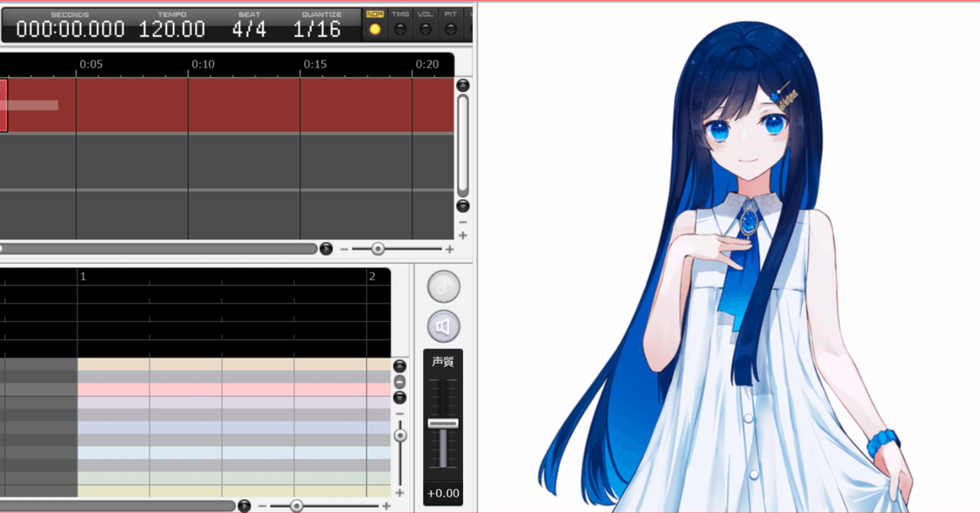The width and height of the screenshot is (980, 513).
Task: Click the timeline horizontal zoom-out minus icon
Action: point(344,249)
